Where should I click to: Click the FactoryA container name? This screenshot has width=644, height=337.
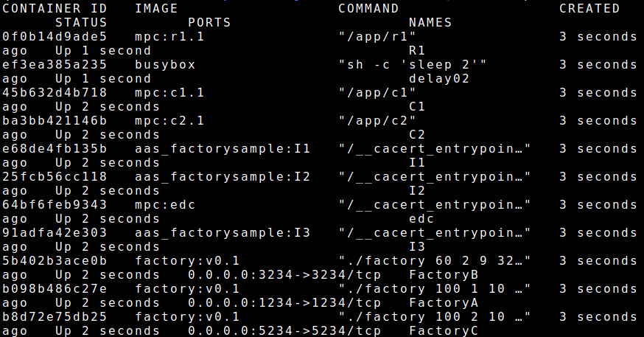click(x=444, y=302)
